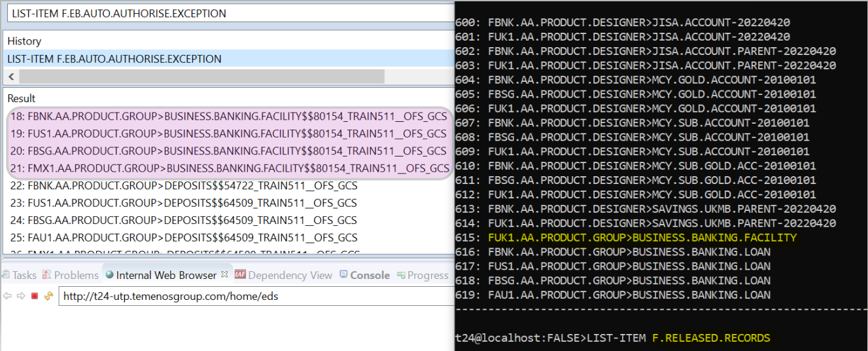The image size is (868, 351).
Task: Click terminal line 619 FAU1 BUSINESS.BANKING.LOAN
Action: (613, 295)
